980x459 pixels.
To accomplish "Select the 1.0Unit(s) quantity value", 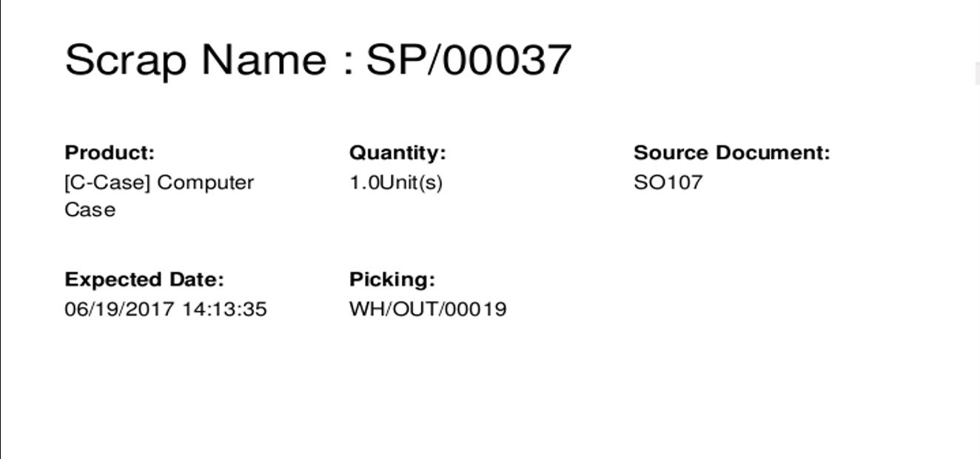I will click(x=396, y=183).
